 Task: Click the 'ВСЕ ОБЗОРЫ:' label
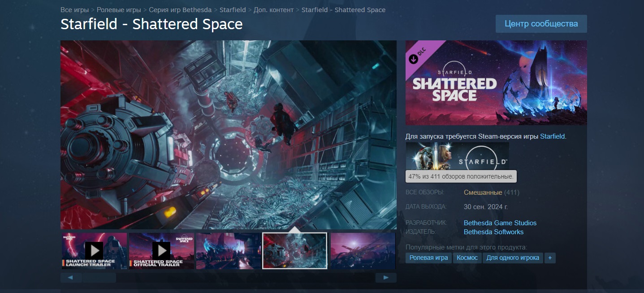[x=424, y=192]
